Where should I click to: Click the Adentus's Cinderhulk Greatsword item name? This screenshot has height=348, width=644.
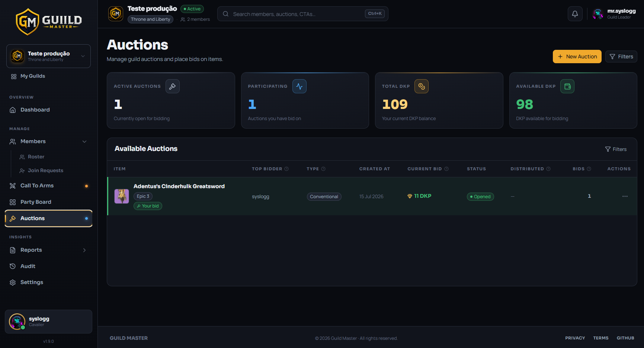179,186
